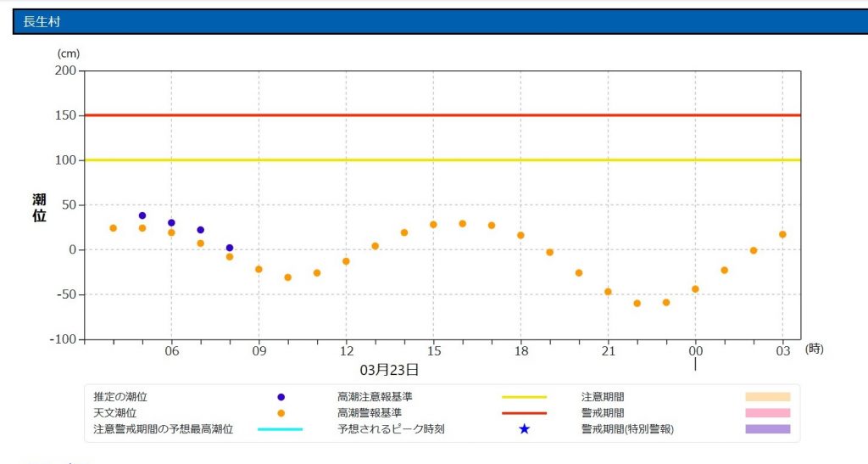868x464 pixels.
Task: Click the orange tide point at 01 hour
Action: pos(724,271)
